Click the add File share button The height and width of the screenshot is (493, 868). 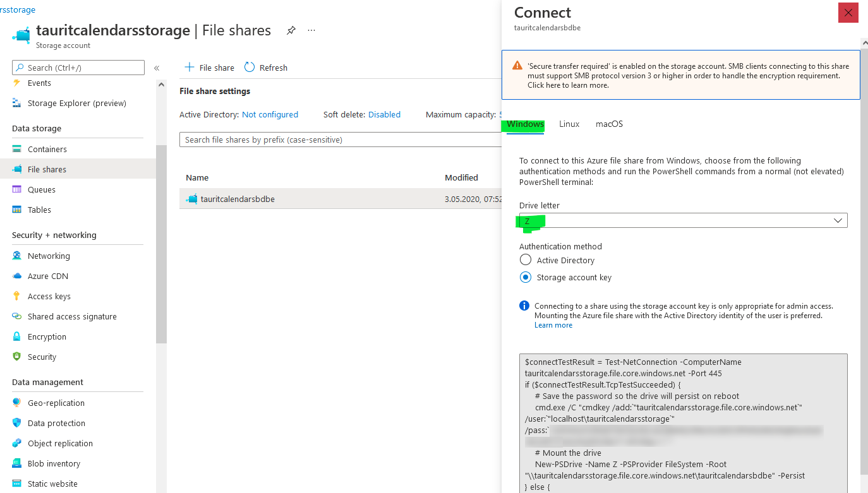(x=209, y=68)
